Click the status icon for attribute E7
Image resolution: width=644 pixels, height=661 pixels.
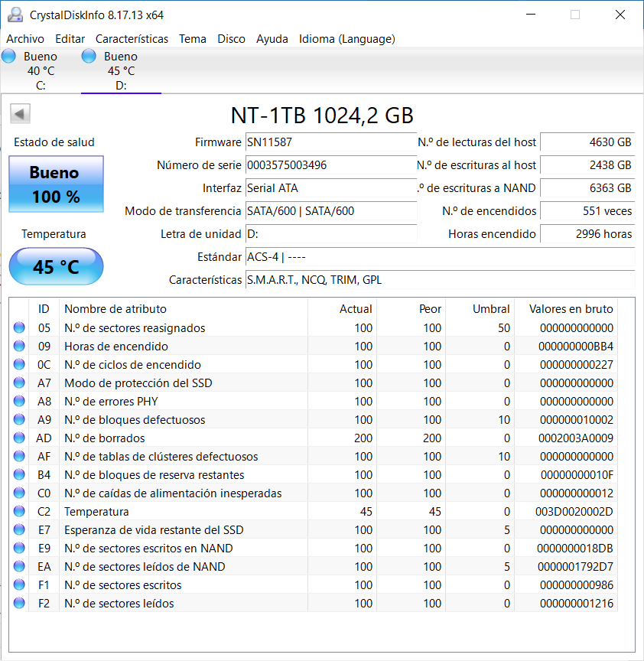pyautogui.click(x=19, y=530)
